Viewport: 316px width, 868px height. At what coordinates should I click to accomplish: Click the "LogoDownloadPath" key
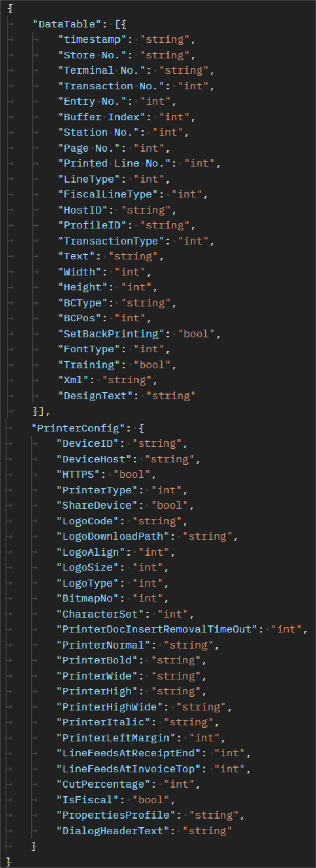[115, 537]
